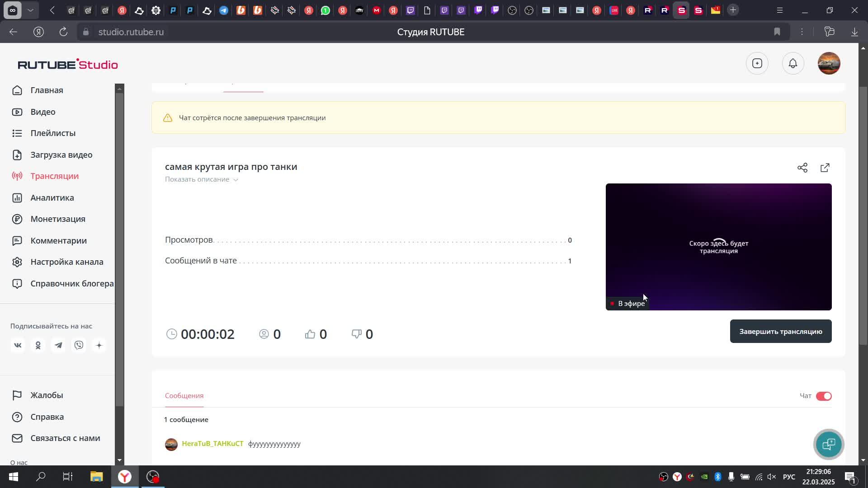The height and width of the screenshot is (488, 868).
Task: Click HeraTuB_TAHKuCT username in chat
Action: [212, 444]
